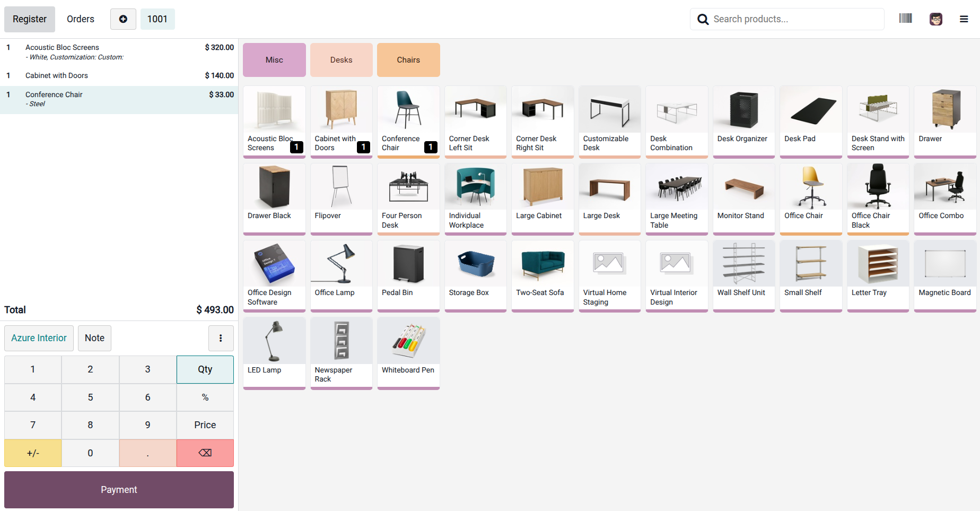Add Magnetic Board to order
Viewport: 980px width, 511px height.
945,276
